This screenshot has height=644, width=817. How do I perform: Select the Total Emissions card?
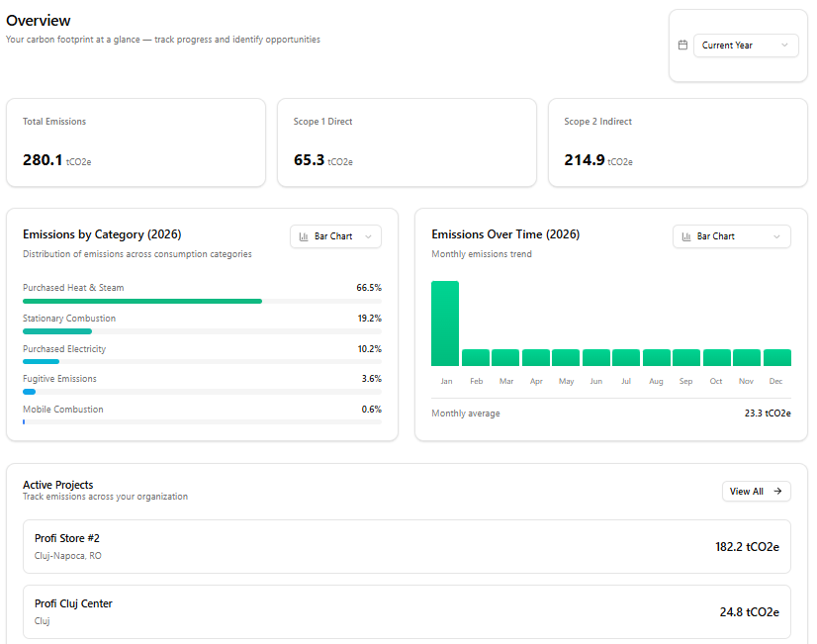click(136, 142)
